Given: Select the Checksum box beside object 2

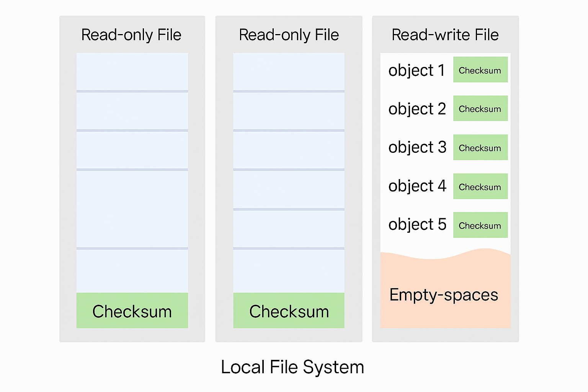Looking at the screenshot, I should (480, 108).
